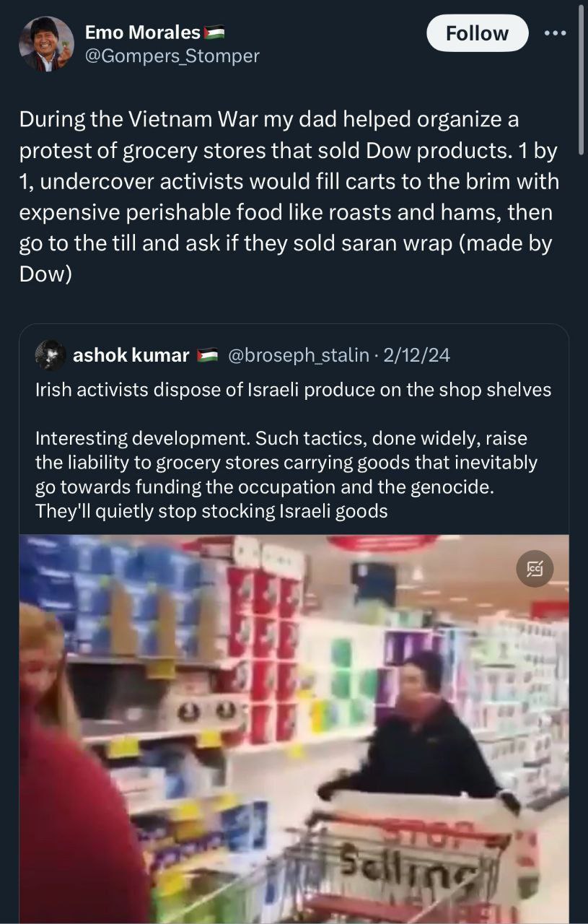Follow the Emo Morales account
Image resolution: width=588 pixels, height=924 pixels.
[x=477, y=33]
